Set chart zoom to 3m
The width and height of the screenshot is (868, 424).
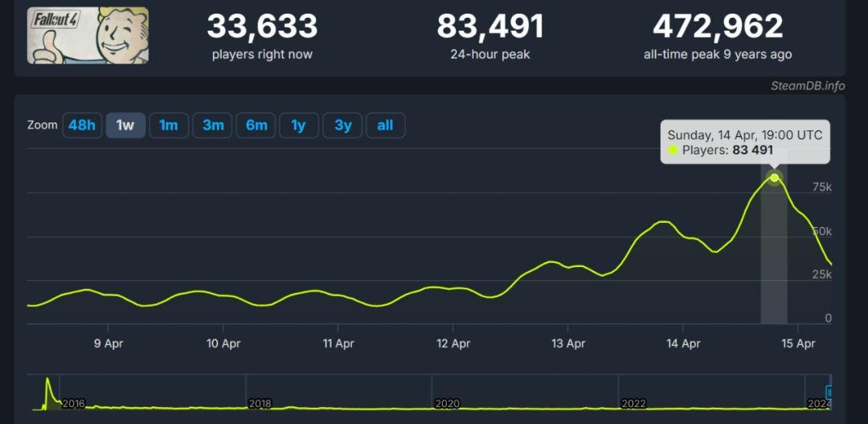click(213, 126)
